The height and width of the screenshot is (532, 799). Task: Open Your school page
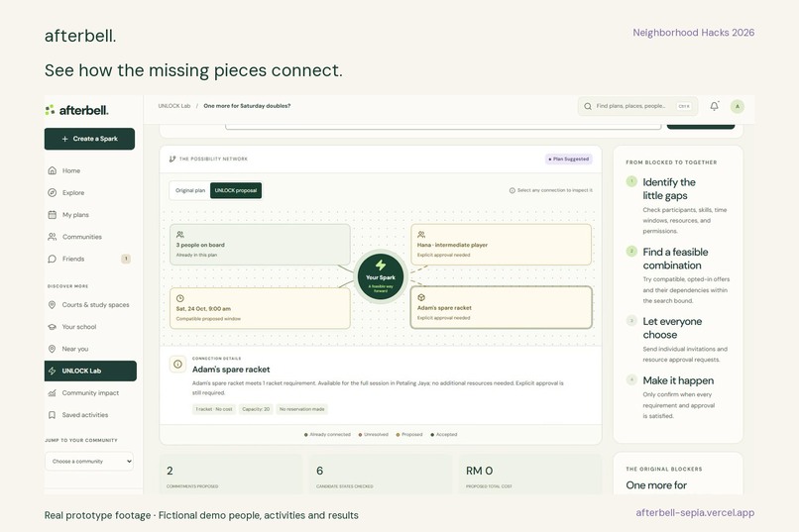click(89, 327)
